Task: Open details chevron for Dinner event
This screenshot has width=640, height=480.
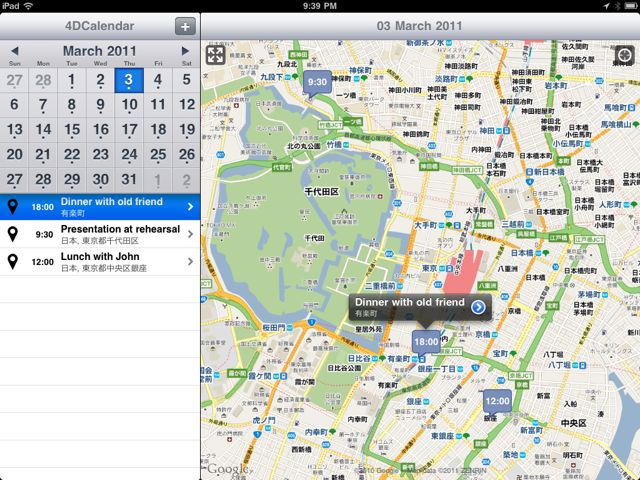Action: click(190, 207)
